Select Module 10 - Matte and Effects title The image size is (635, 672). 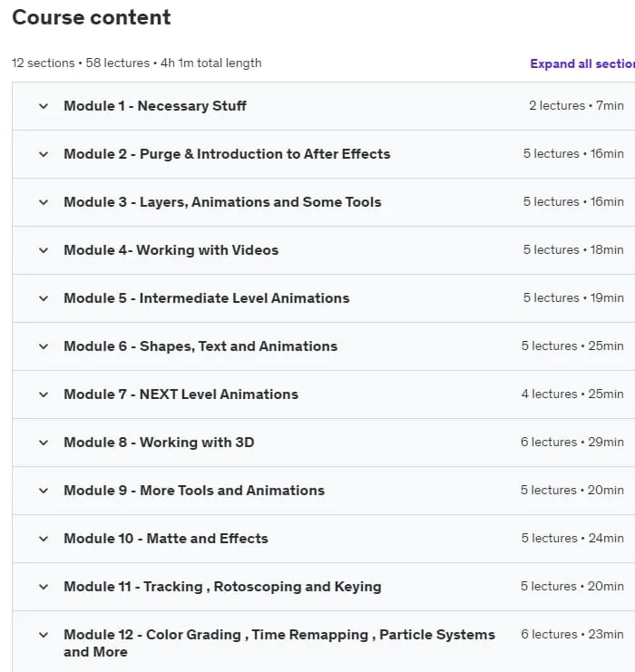pyautogui.click(x=165, y=539)
